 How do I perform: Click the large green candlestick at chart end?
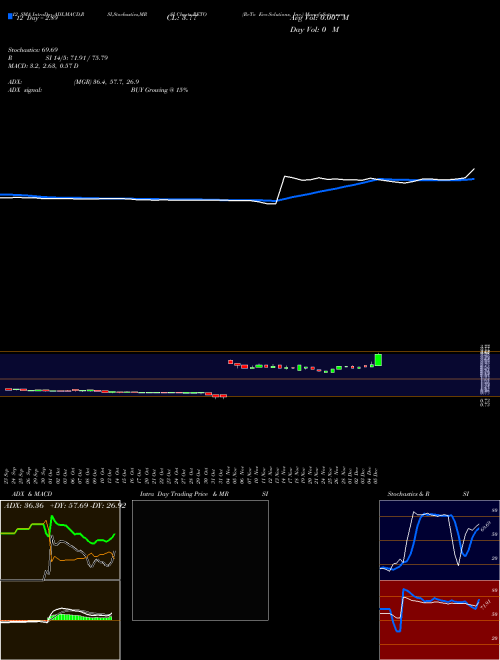point(378,360)
